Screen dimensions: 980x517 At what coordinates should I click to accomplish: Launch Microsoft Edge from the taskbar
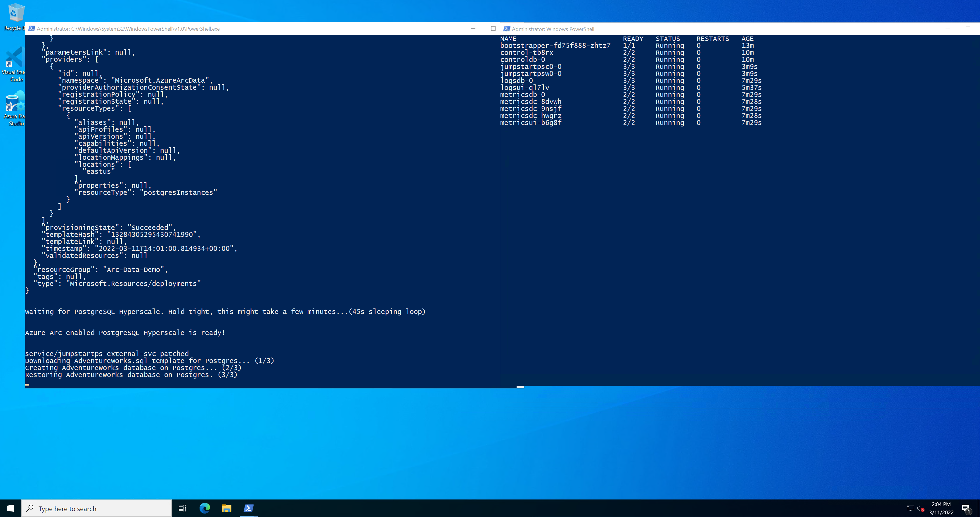click(205, 508)
